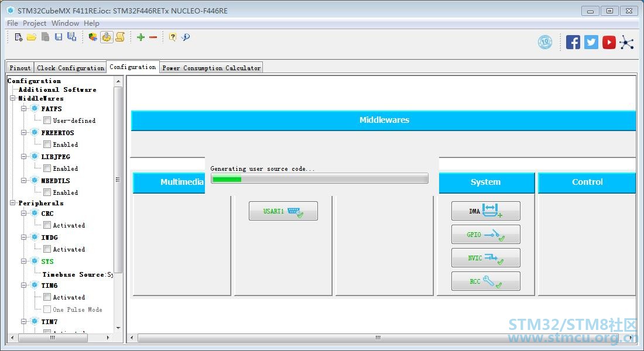644x351 pixels.
Task: Click the cube icon beside MBEDTLS
Action: point(35,180)
